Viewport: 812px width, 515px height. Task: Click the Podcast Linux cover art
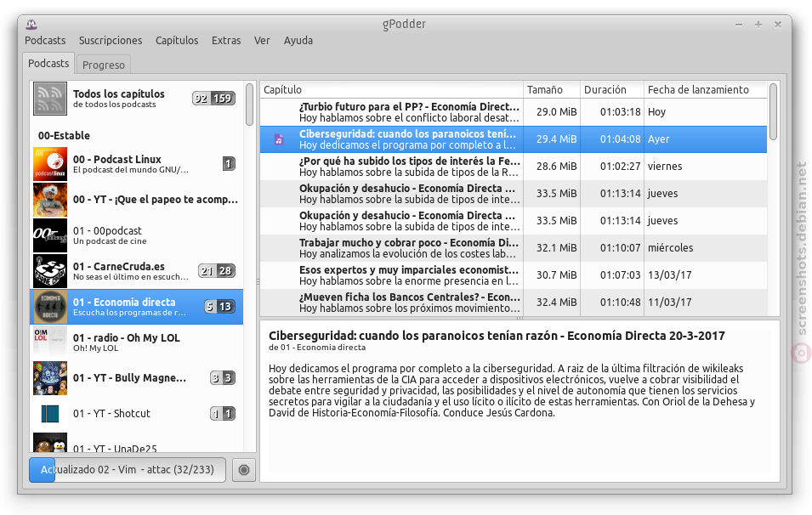50,164
